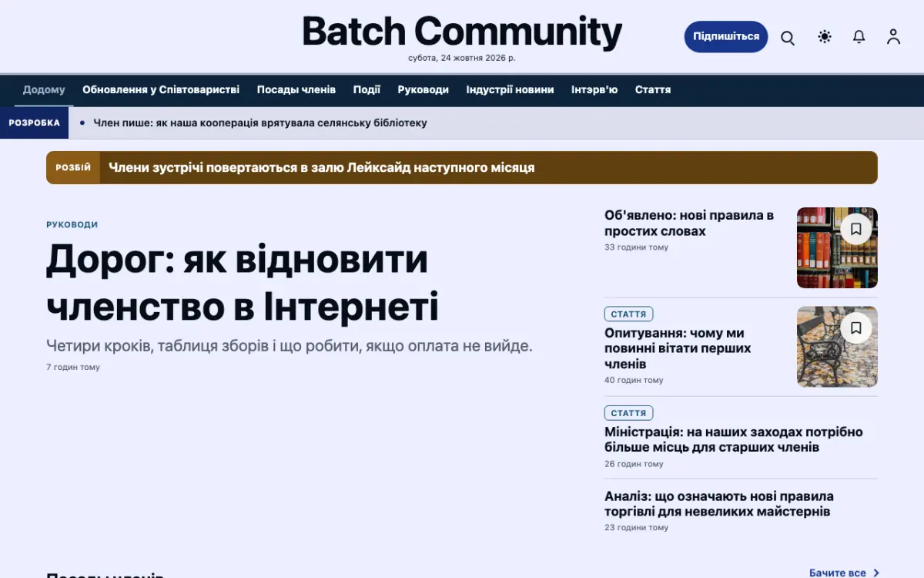Screen dimensions: 924x578
Task: Open 'Міністрація: на наших заходах' article
Action: [x=734, y=439]
